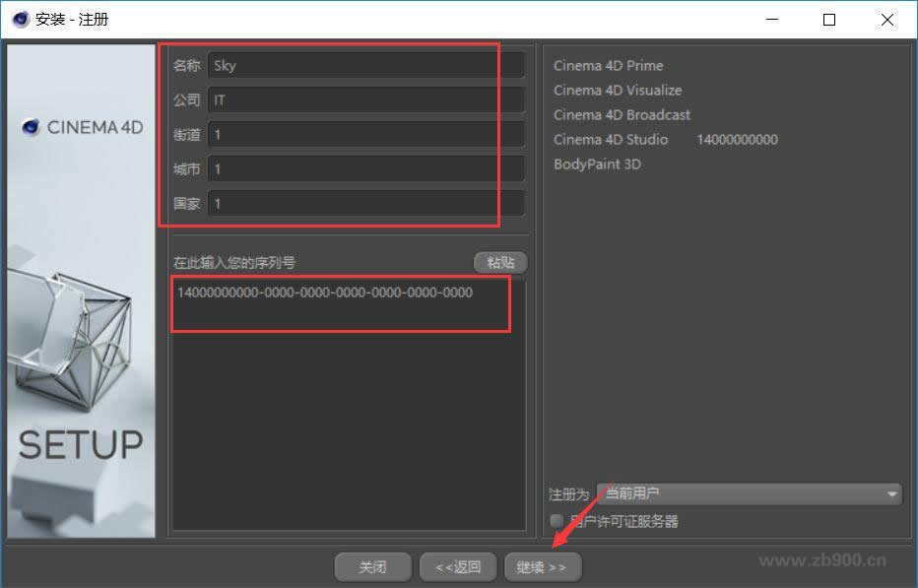This screenshot has width=918, height=588.
Task: Select Cinema 4D Visualize entry
Action: pos(619,90)
